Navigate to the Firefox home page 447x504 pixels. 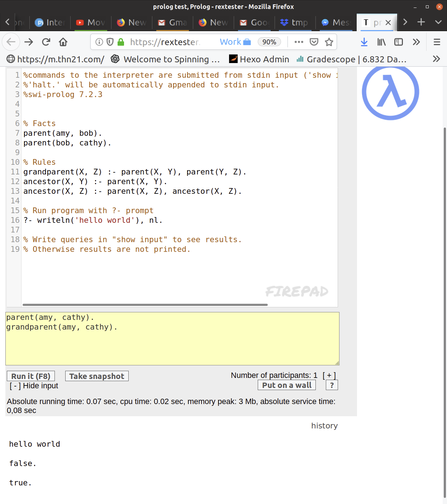(63, 42)
